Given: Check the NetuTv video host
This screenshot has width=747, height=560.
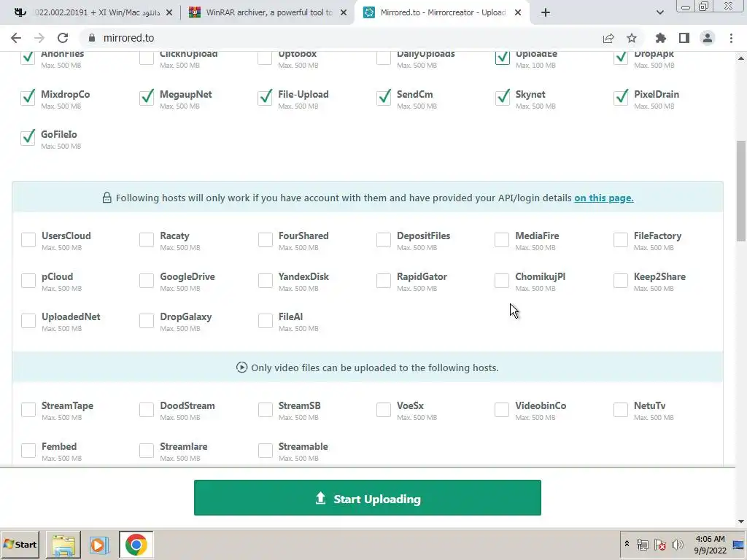Looking at the screenshot, I should click(x=621, y=410).
